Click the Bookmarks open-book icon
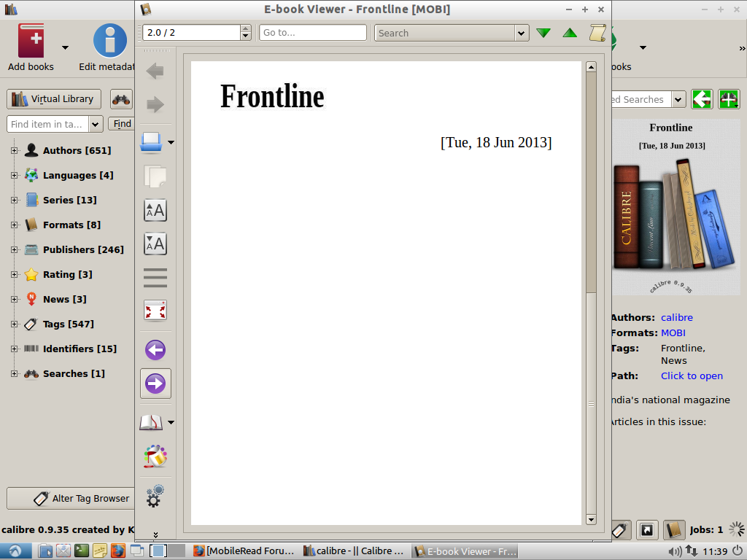 pyautogui.click(x=151, y=422)
